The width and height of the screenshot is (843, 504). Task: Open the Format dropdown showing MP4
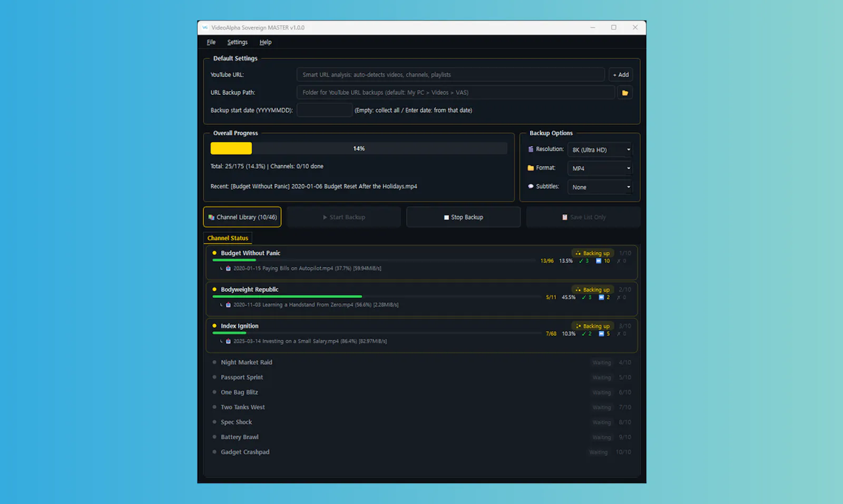point(600,169)
